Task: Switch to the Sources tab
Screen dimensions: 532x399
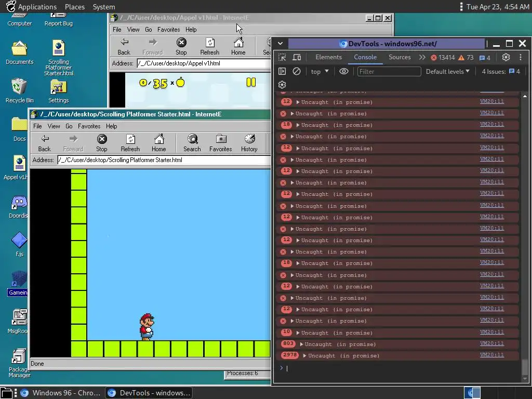Action: (x=400, y=57)
